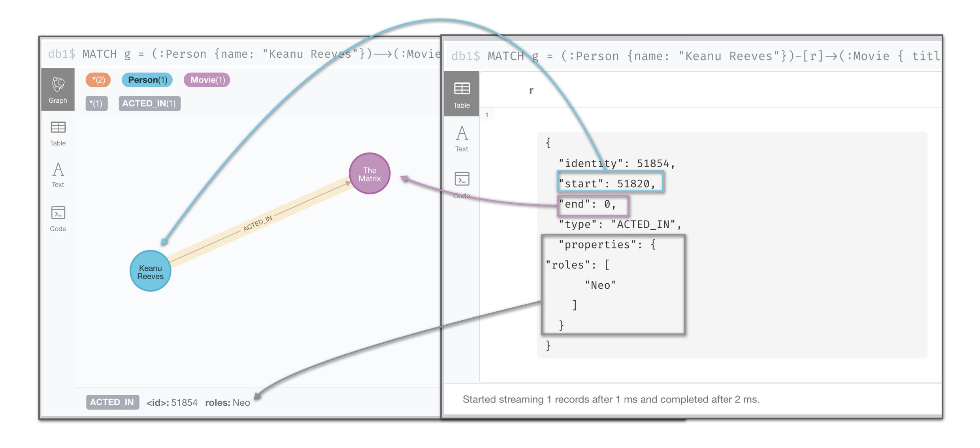Screen dimensions: 980x448
Task: Select the blue Person(1) label badge
Action: coord(147,80)
